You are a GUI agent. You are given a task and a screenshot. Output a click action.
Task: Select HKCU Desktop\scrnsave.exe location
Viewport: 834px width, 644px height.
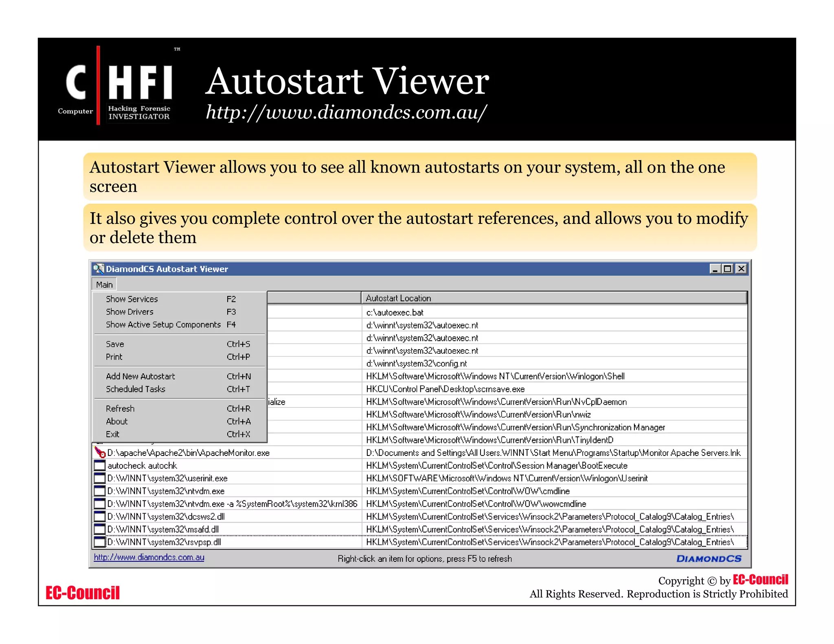[554, 389]
